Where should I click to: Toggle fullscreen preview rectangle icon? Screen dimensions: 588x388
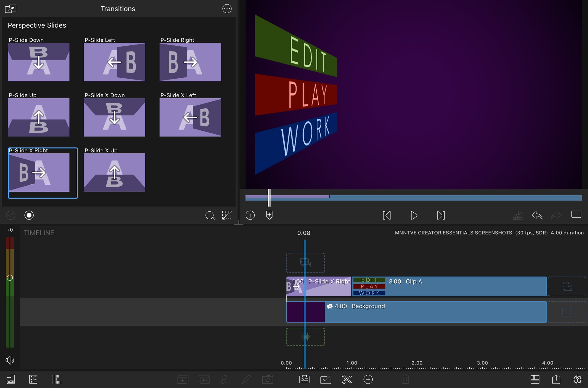click(x=576, y=214)
